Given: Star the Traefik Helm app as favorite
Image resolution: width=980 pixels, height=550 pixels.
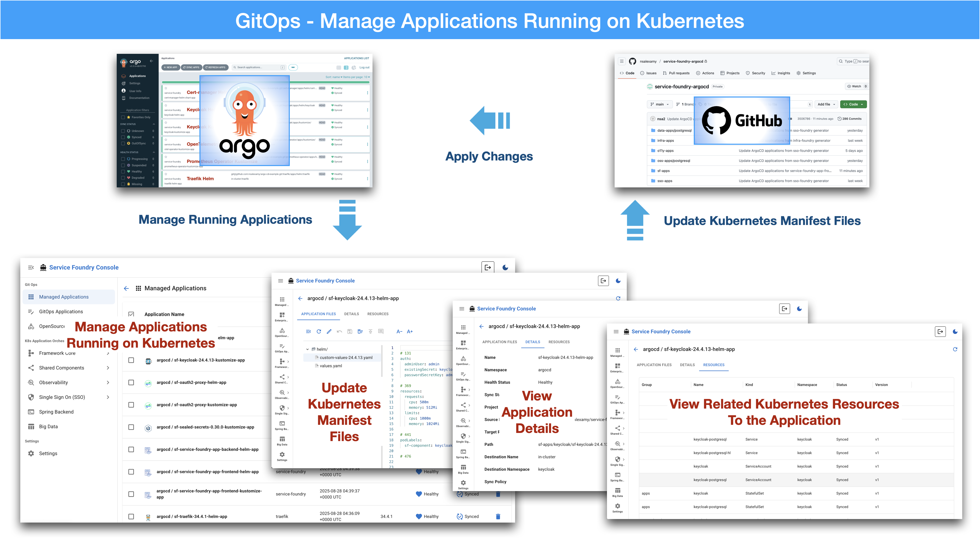Looking at the screenshot, I should (x=166, y=174).
